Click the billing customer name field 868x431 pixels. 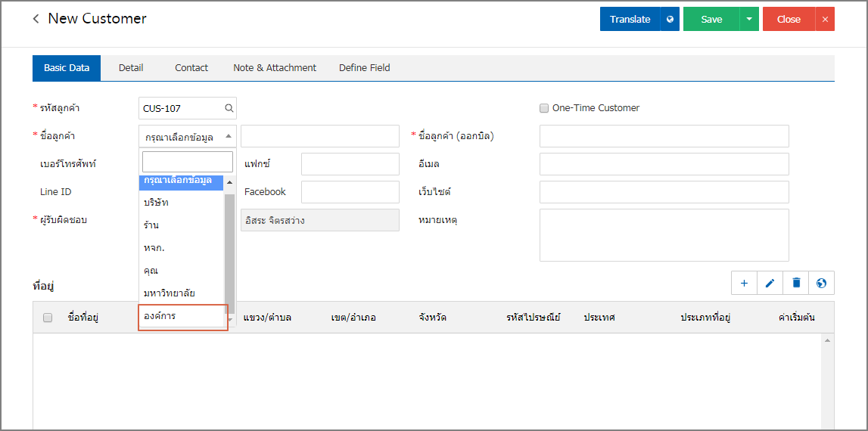pyautogui.click(x=664, y=136)
